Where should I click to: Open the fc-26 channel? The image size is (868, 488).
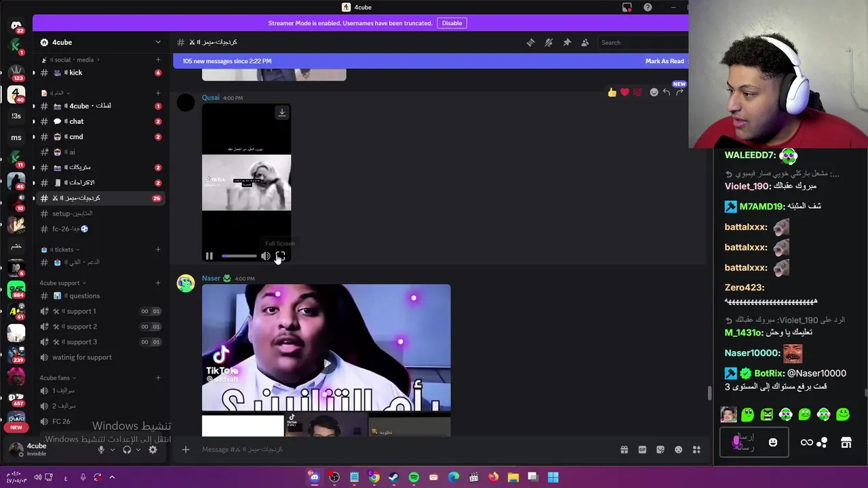point(100,229)
